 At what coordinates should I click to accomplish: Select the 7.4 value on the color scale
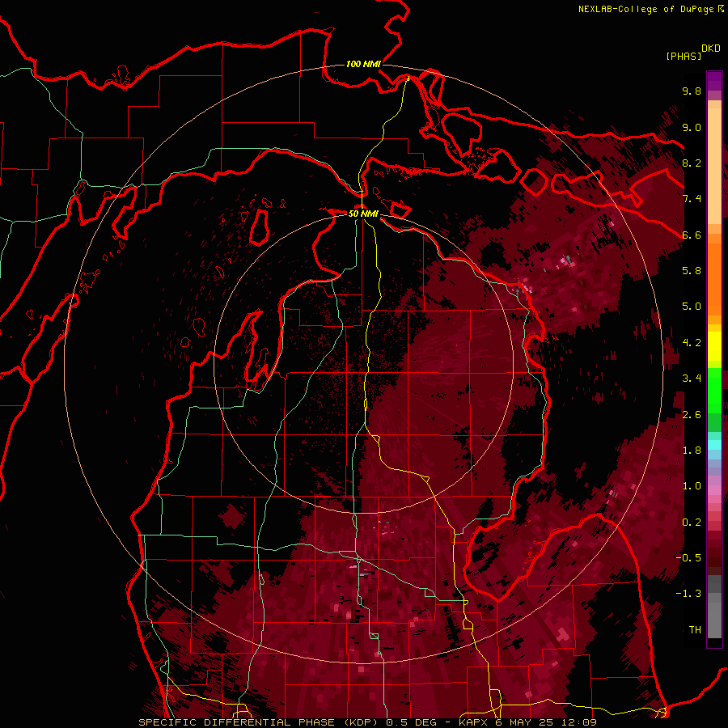pos(692,199)
